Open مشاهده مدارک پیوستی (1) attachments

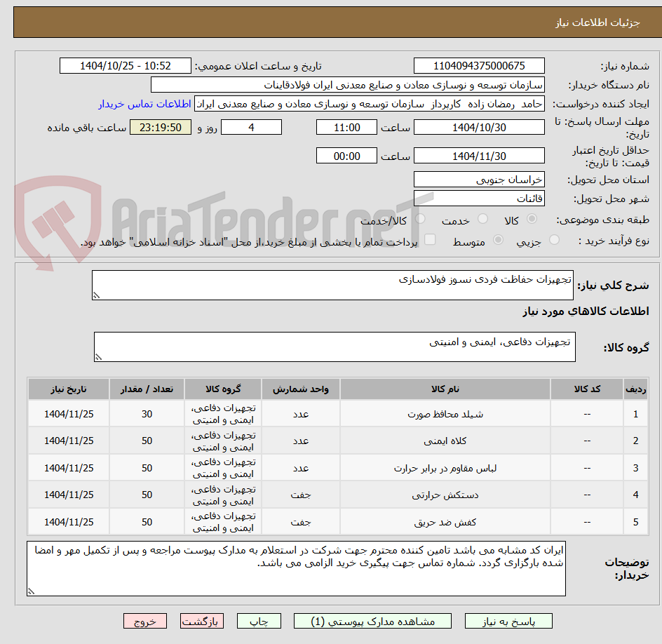pos(372,621)
